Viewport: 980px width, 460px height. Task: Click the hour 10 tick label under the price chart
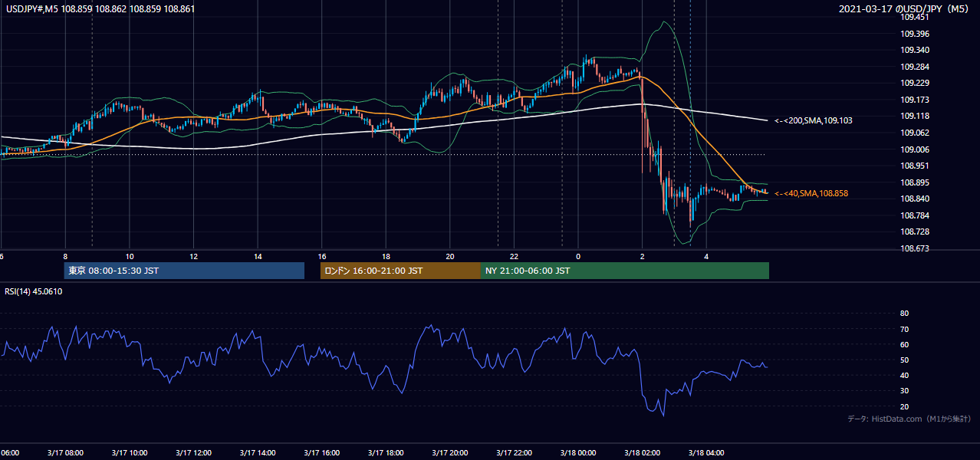[130, 257]
